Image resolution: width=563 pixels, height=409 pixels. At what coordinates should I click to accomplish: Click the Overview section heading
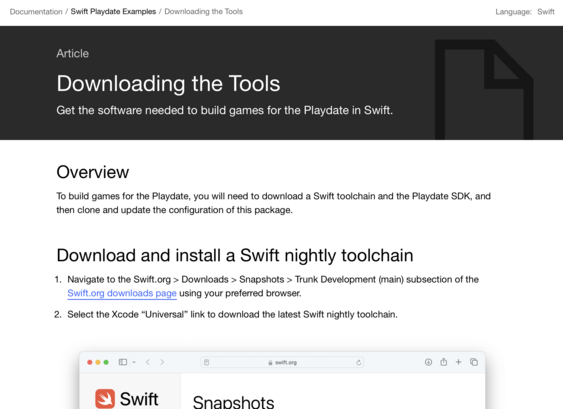(93, 172)
